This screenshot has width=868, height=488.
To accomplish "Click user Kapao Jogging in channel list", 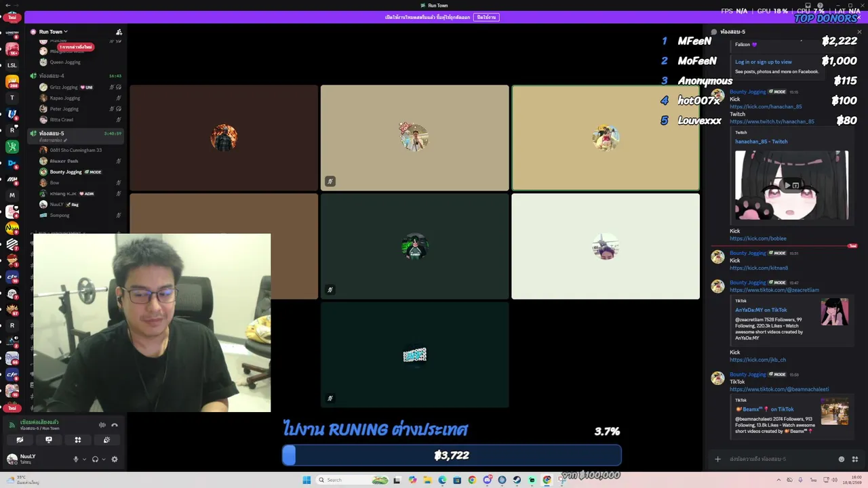I will (64, 98).
